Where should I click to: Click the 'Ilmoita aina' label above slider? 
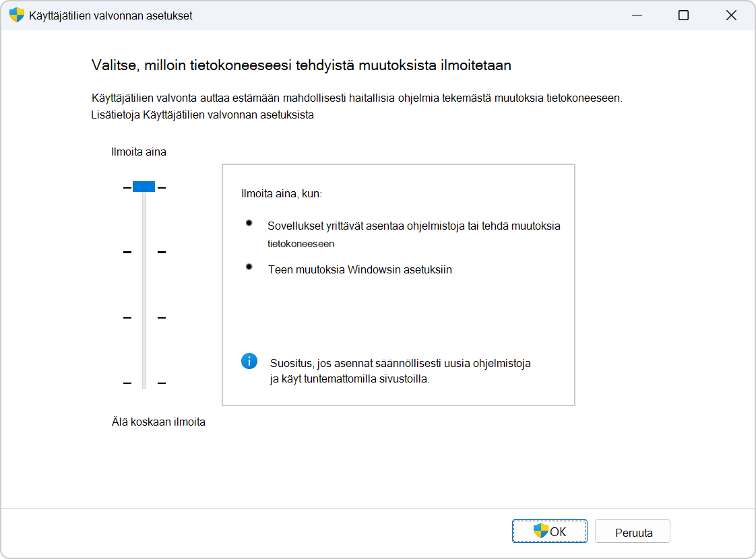[x=139, y=152]
